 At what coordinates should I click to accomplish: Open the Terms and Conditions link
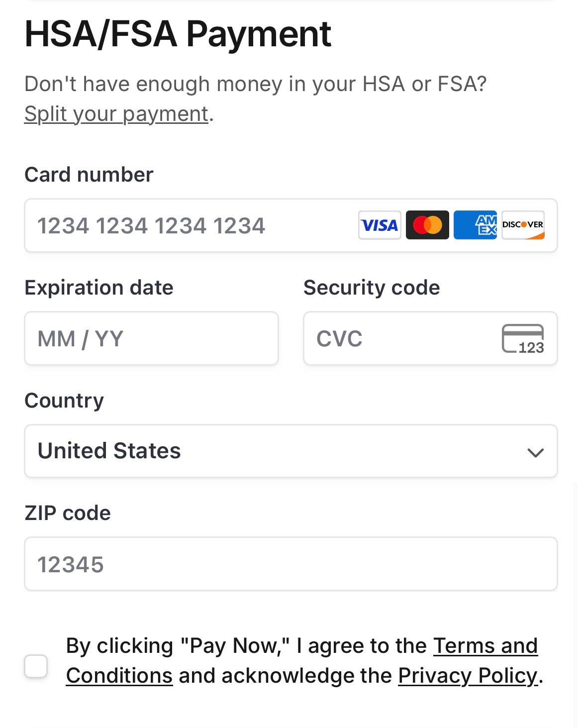pyautogui.click(x=302, y=661)
